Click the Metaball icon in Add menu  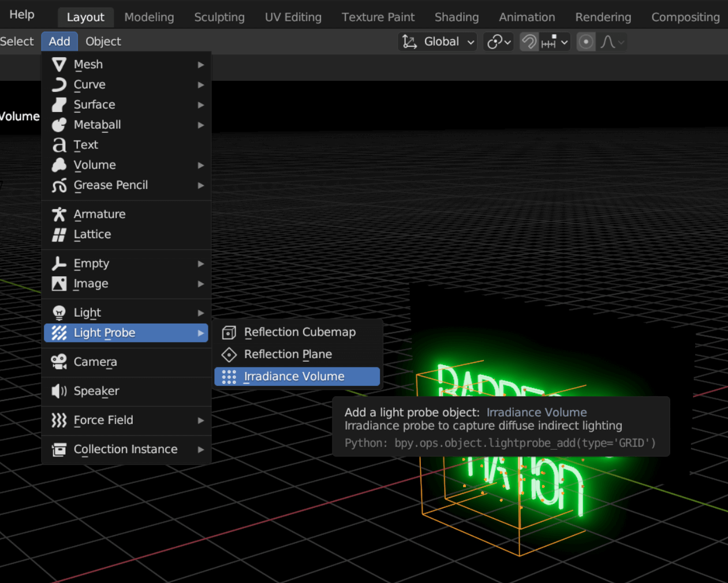tap(59, 125)
